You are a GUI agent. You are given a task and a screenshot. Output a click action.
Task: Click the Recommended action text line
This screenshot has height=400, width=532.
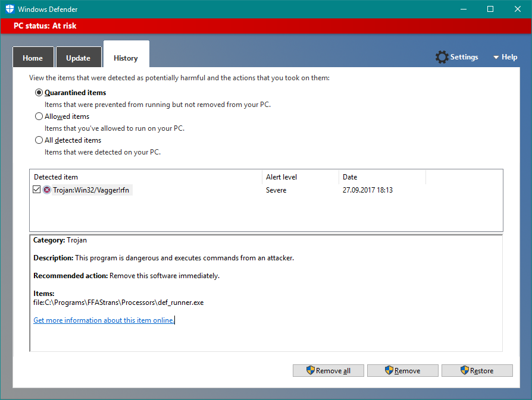click(127, 276)
